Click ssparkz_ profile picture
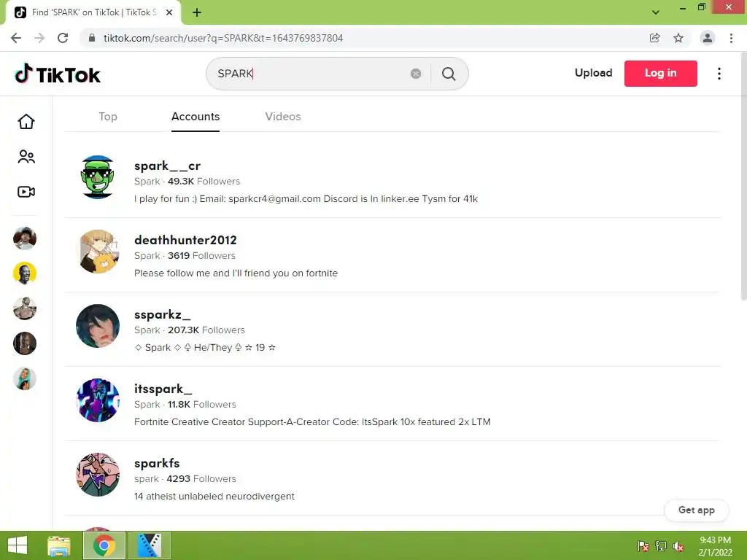Image resolution: width=747 pixels, height=560 pixels. [x=98, y=326]
